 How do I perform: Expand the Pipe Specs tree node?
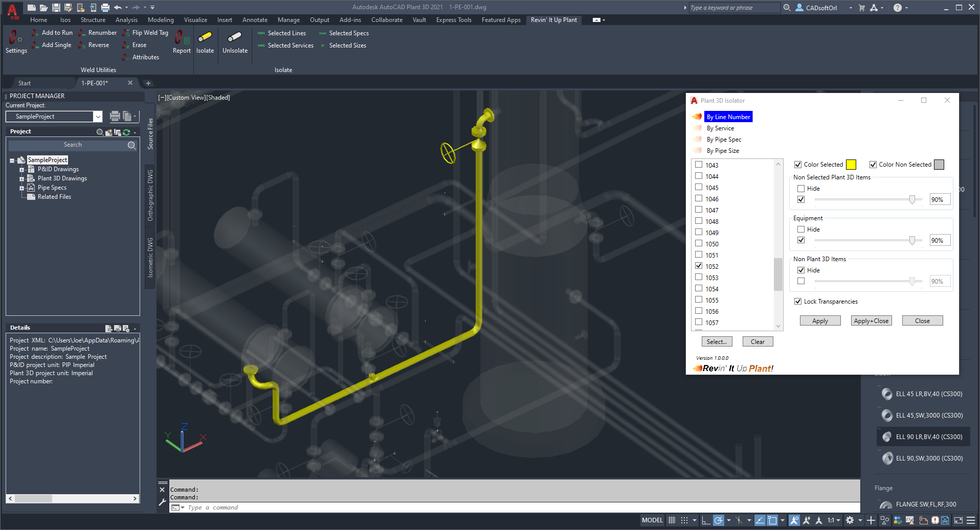(x=21, y=188)
